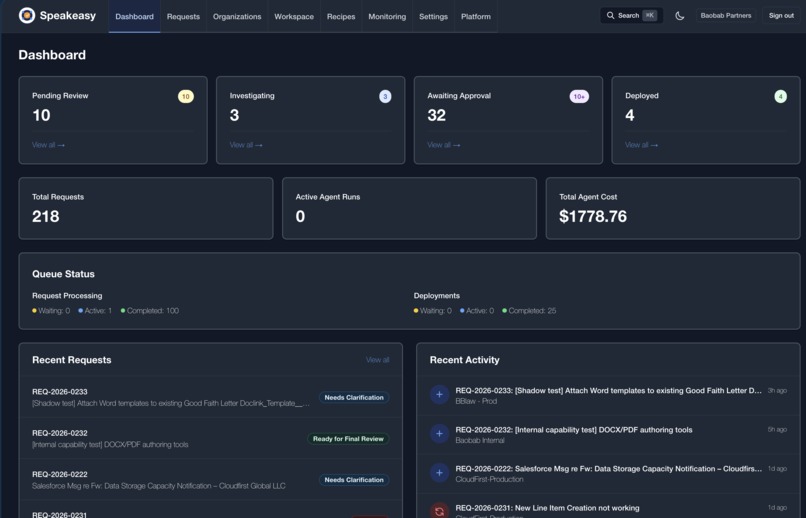This screenshot has height=518, width=806.
Task: Click Ready for Final Review badge
Action: [348, 438]
